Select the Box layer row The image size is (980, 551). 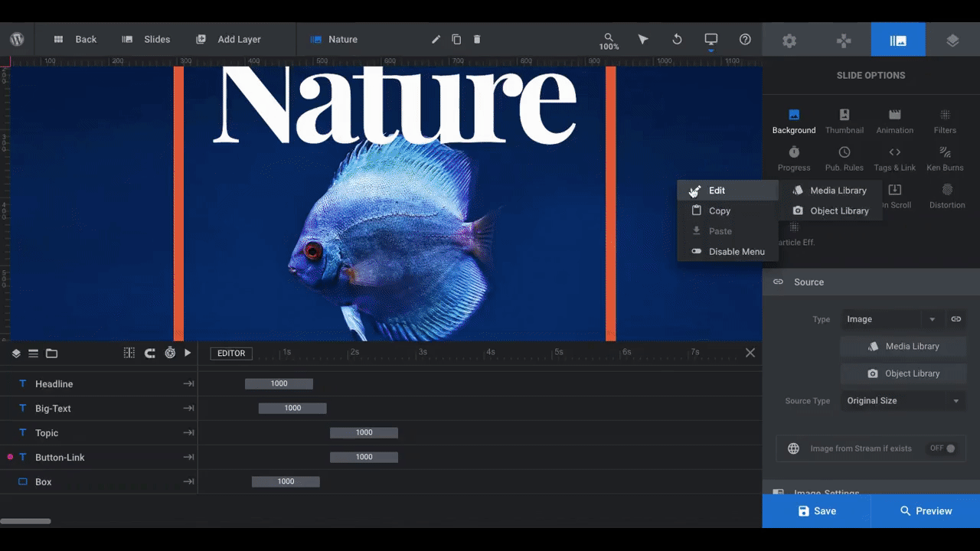pos(99,482)
